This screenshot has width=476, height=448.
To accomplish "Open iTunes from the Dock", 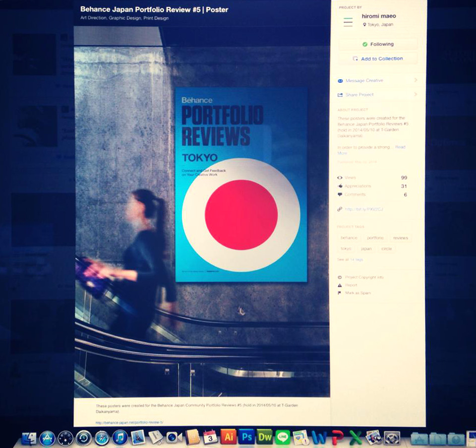I will tap(120, 438).
